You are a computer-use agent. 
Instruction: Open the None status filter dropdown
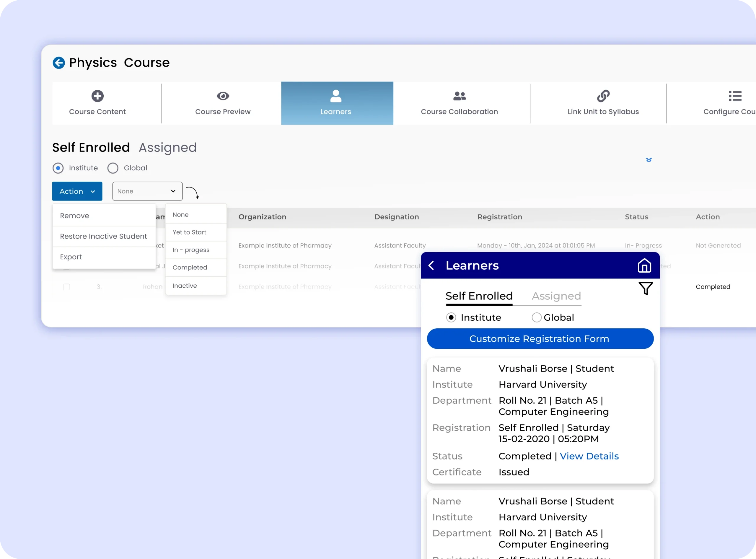pos(147,191)
